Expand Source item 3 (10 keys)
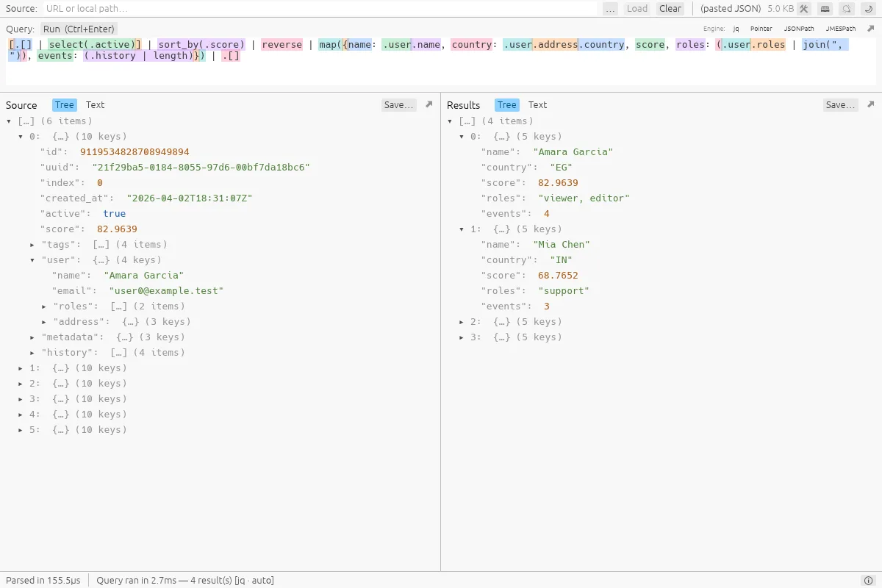 pos(21,399)
